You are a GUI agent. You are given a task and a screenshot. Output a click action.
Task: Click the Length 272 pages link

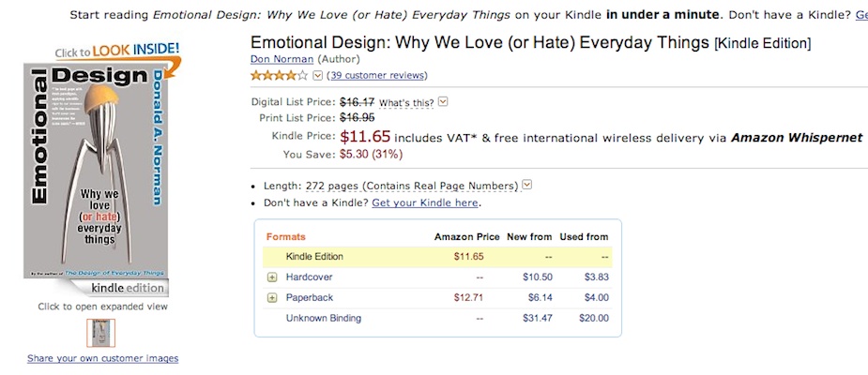coord(390,186)
